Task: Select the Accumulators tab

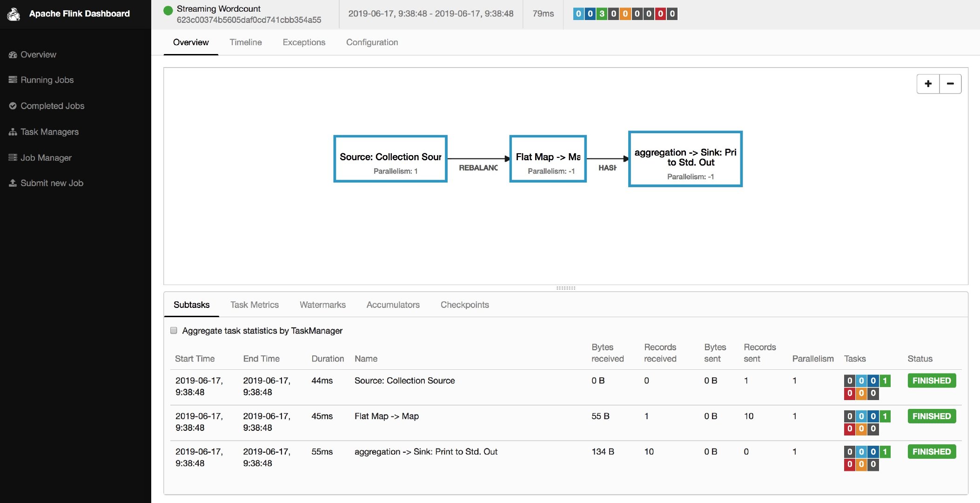Action: click(393, 305)
